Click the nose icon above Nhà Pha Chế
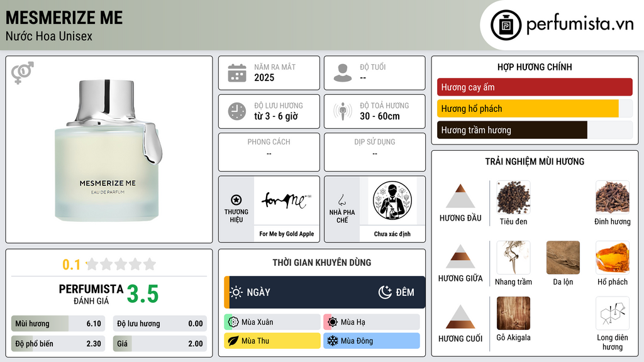This screenshot has width=644, height=362. pos(341,200)
